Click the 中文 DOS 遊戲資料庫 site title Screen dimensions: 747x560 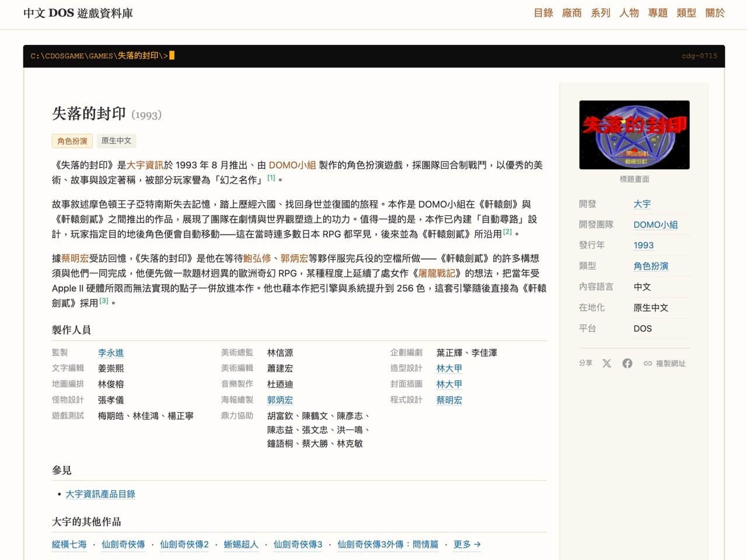(x=78, y=13)
